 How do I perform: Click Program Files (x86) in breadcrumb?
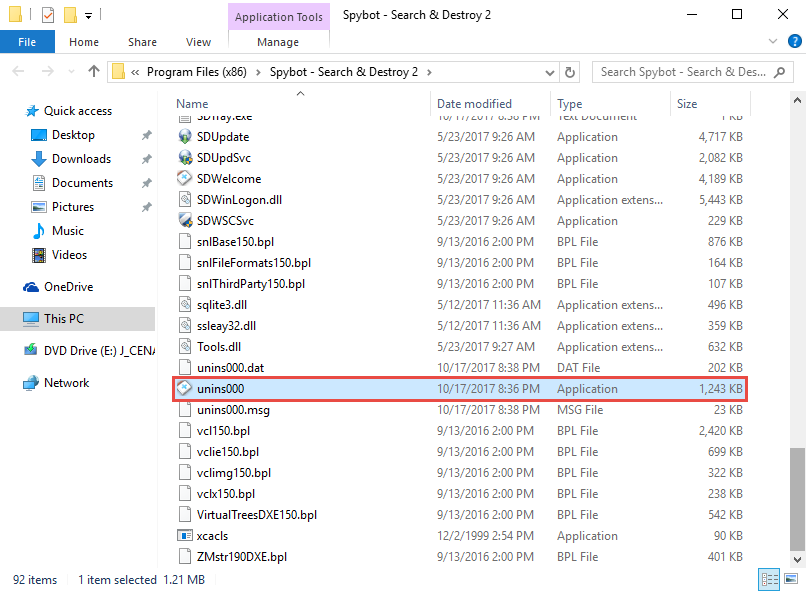(x=196, y=72)
